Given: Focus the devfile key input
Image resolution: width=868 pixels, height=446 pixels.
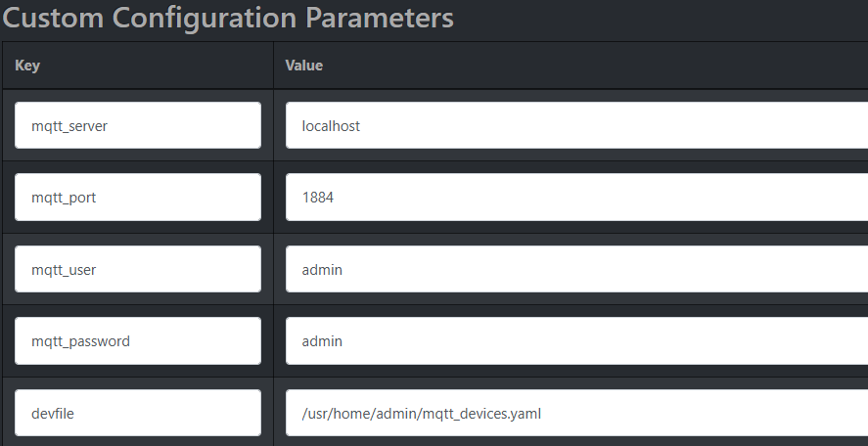Looking at the screenshot, I should pyautogui.click(x=138, y=413).
